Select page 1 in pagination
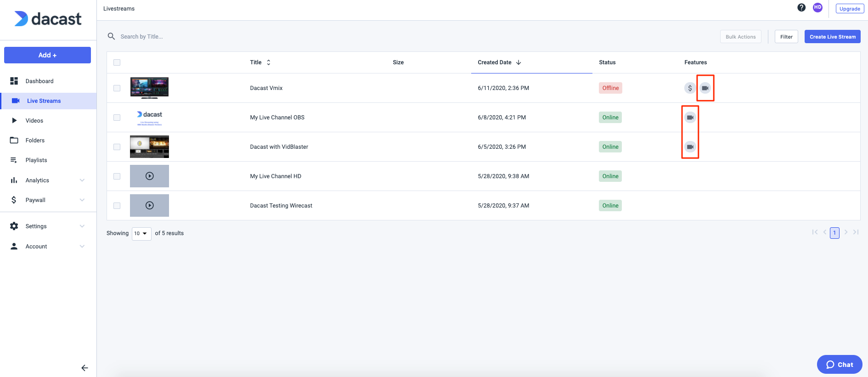 pos(834,233)
